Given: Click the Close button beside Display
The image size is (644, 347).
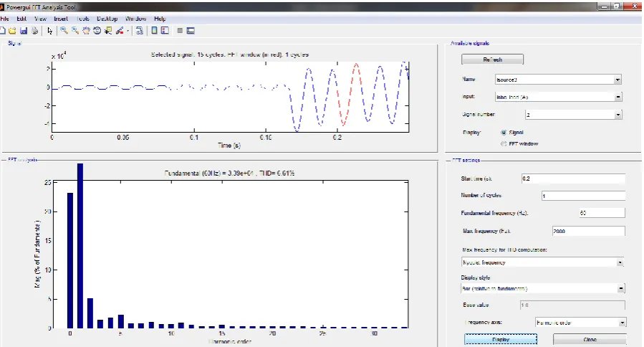Looking at the screenshot, I should tap(590, 340).
